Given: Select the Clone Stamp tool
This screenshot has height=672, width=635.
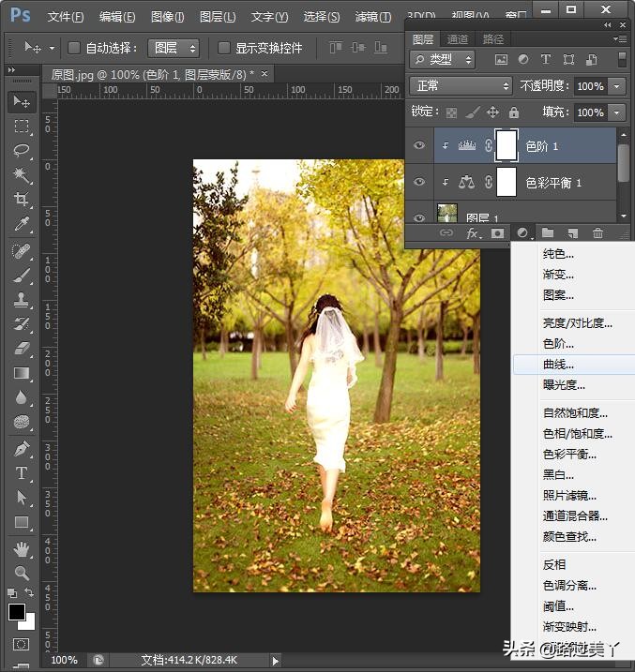Looking at the screenshot, I should tap(22, 300).
